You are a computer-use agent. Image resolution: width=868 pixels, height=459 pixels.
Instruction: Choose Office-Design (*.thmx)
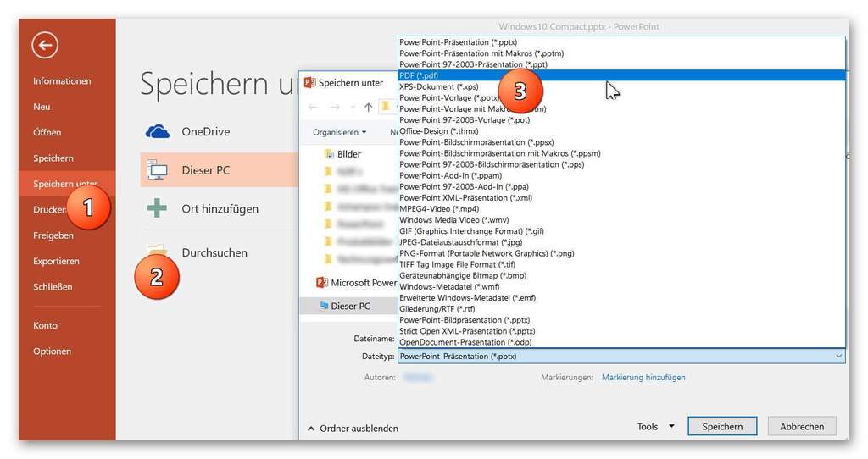click(621, 131)
